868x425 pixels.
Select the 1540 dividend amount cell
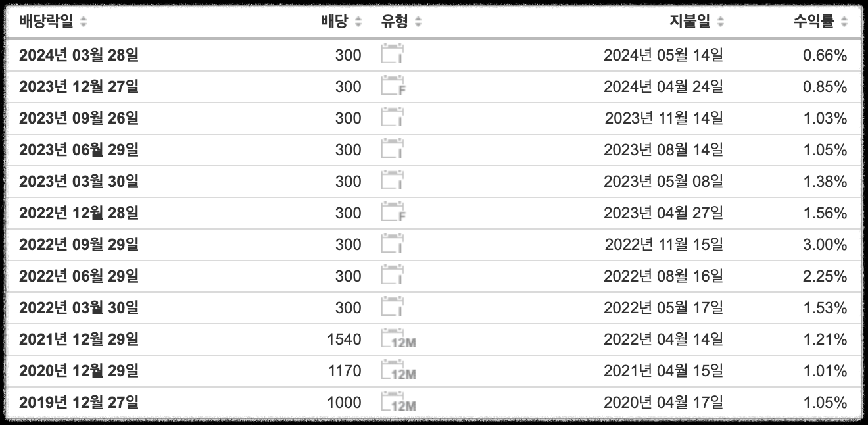pos(345,339)
